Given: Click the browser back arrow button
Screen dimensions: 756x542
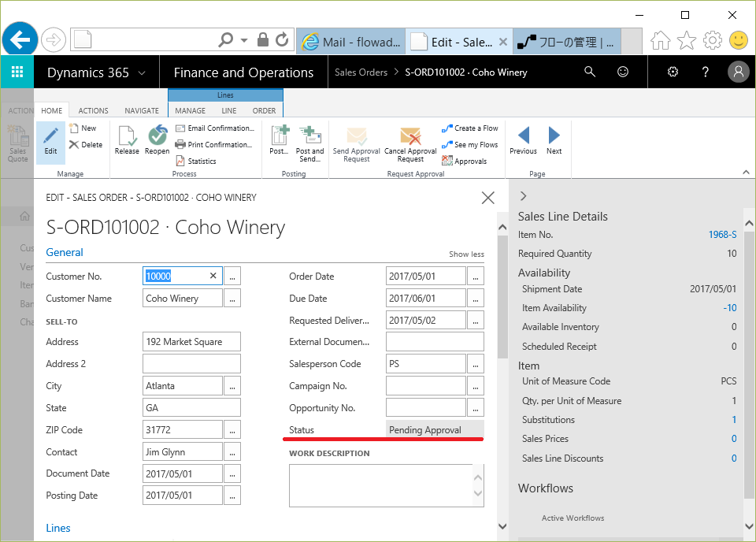Looking at the screenshot, I should pyautogui.click(x=20, y=39).
